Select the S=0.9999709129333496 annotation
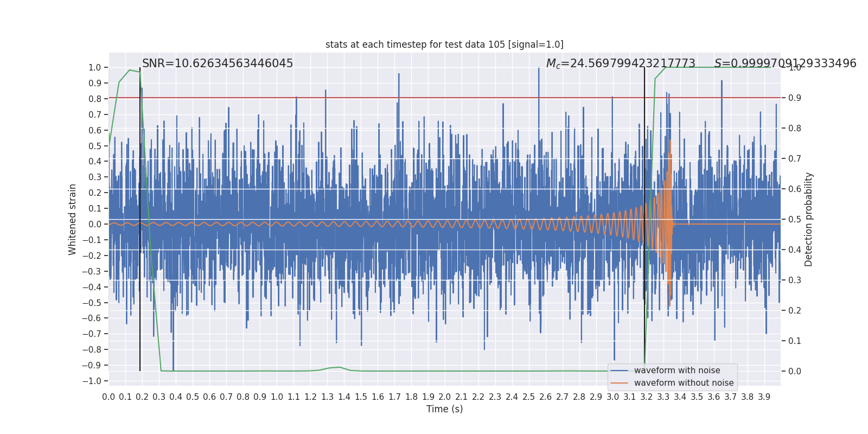The width and height of the screenshot is (868, 434). (786, 63)
